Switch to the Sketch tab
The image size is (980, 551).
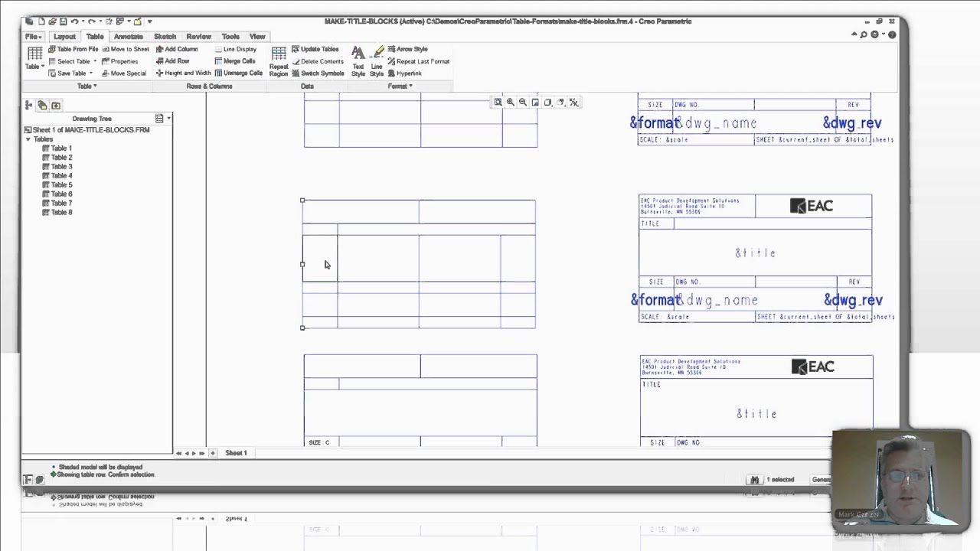165,37
